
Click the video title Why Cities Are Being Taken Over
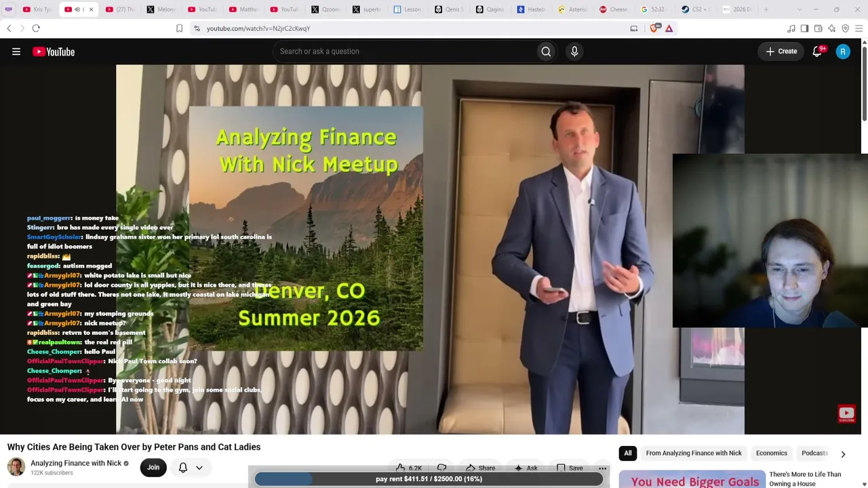coord(134,447)
